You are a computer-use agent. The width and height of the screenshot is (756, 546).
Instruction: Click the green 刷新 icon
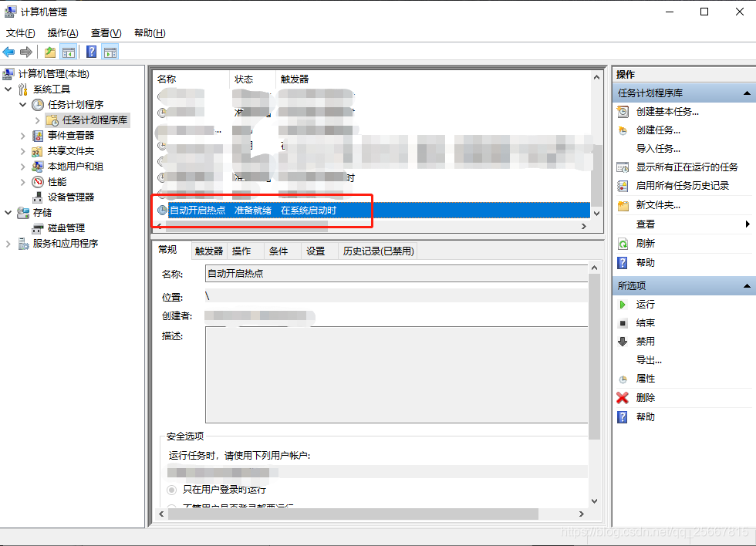[623, 244]
